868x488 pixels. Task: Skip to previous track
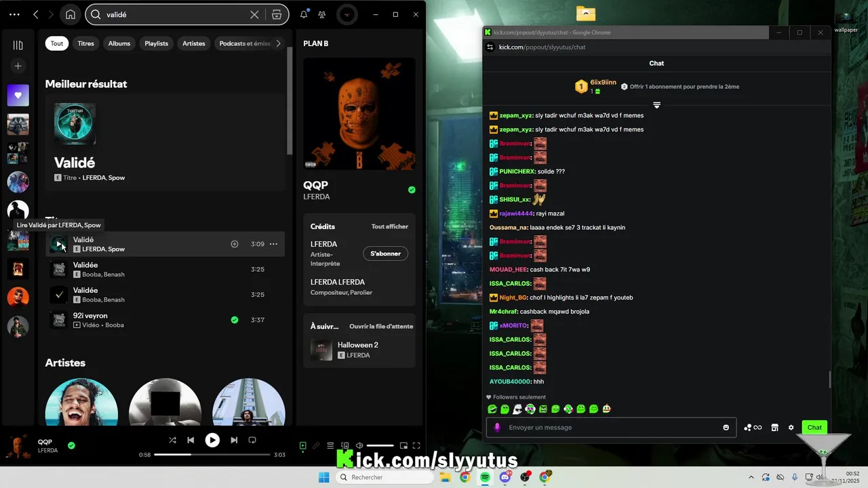[x=191, y=440]
